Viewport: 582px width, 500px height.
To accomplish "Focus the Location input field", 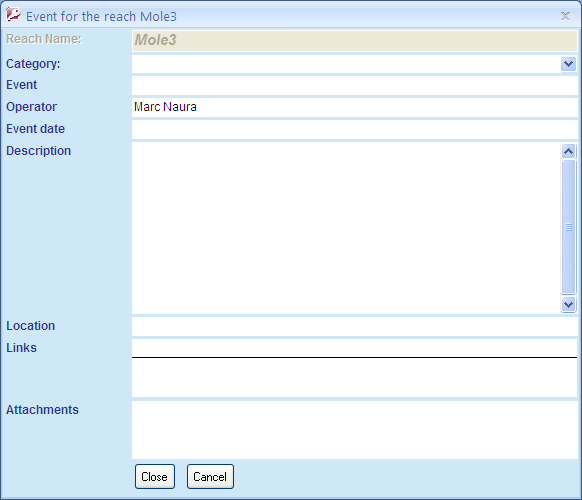I will click(x=354, y=326).
